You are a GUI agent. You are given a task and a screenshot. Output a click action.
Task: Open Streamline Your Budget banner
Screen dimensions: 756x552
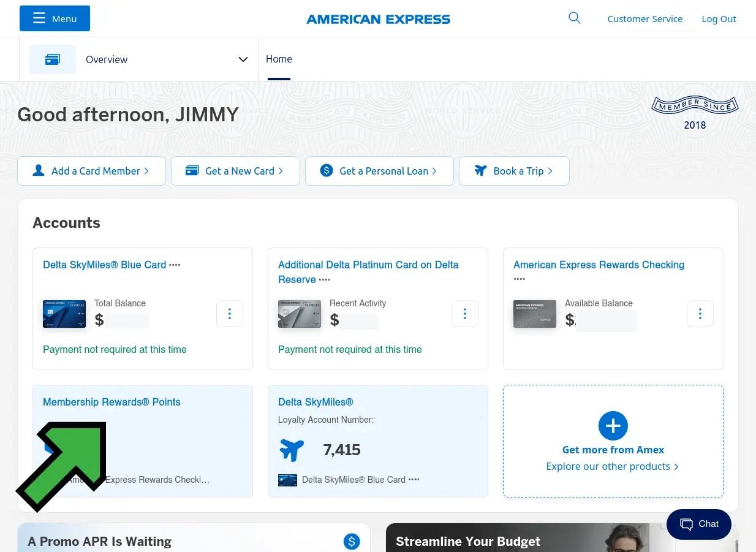tap(562, 537)
